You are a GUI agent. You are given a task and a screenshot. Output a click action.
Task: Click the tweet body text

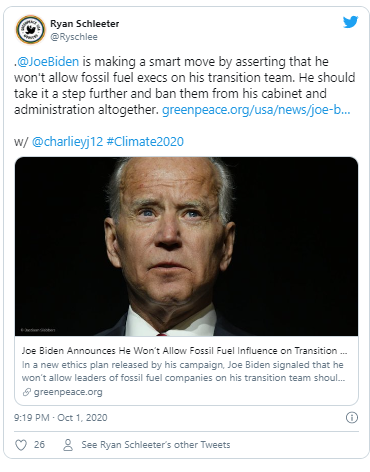tap(184, 86)
